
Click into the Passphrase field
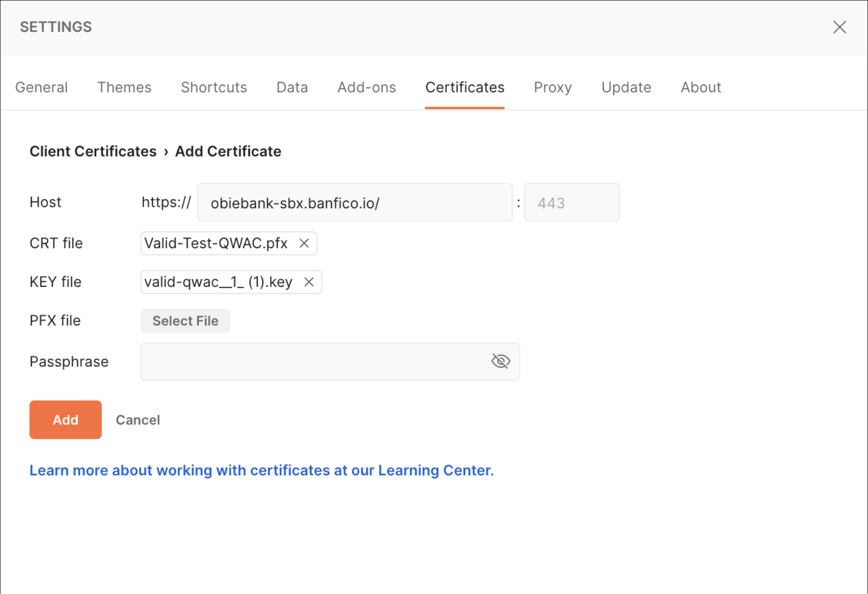pos(312,362)
